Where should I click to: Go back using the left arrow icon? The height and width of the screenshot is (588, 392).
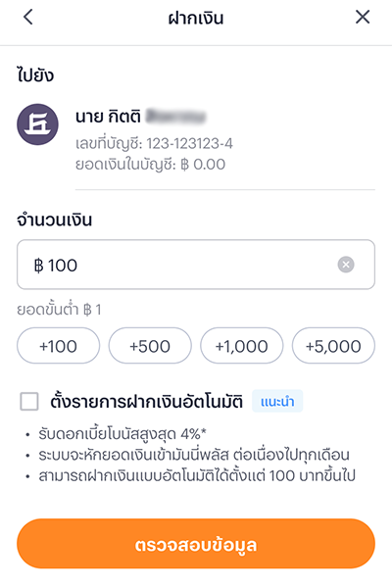coord(28,17)
